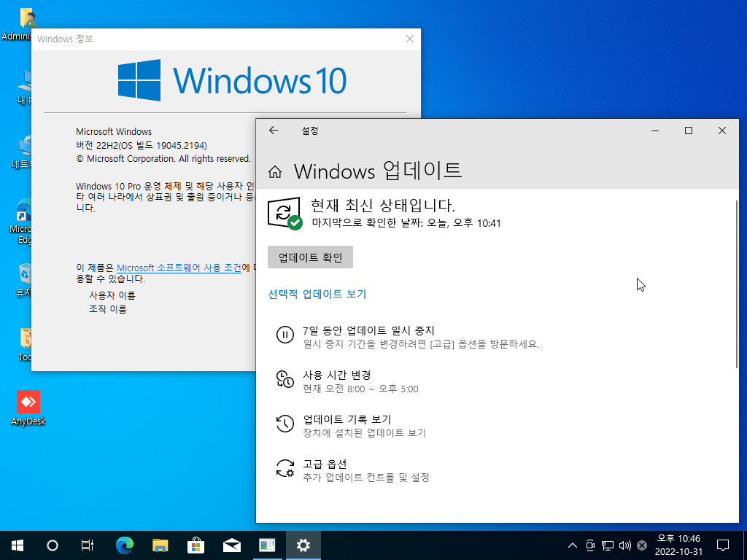Select AnyDesk desktop icon
The image size is (747, 560).
(x=28, y=408)
